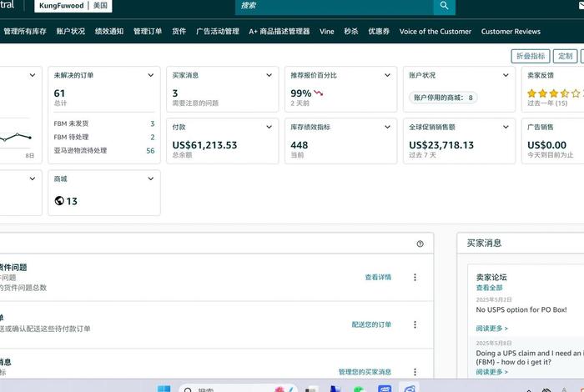Expand the 买家消息 metric card chevron
Image resolution: width=584 pixels, height=392 pixels.
269,75
